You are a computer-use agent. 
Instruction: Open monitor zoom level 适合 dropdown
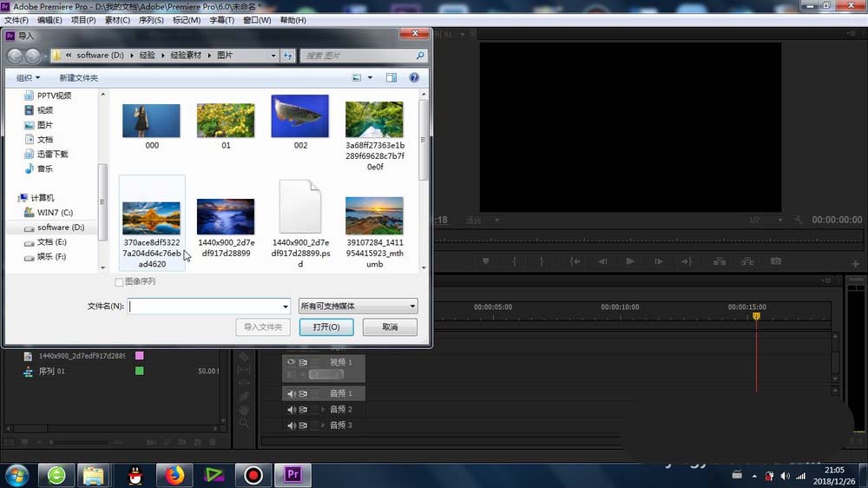483,220
